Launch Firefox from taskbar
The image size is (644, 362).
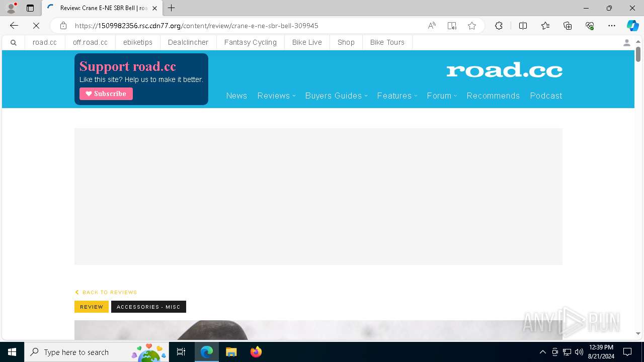pyautogui.click(x=256, y=352)
